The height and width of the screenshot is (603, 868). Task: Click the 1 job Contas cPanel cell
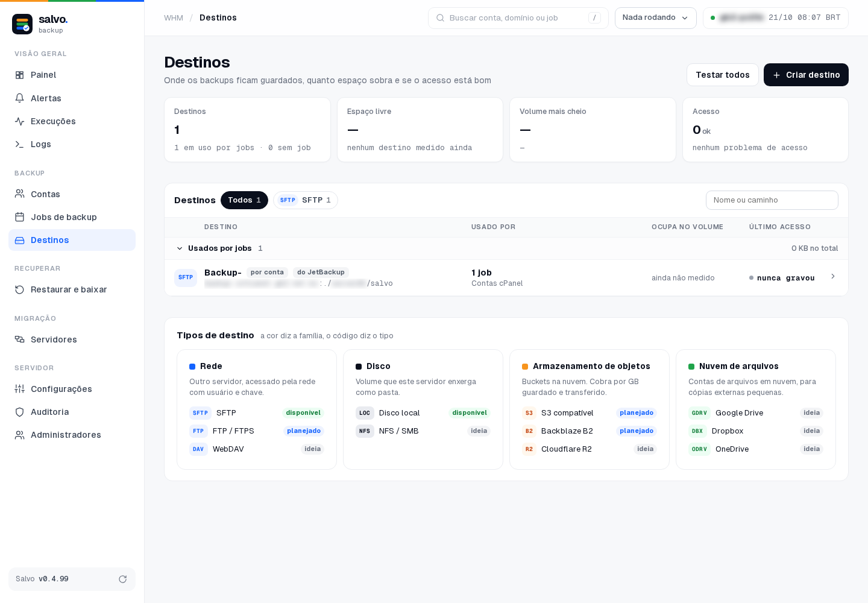coord(497,277)
